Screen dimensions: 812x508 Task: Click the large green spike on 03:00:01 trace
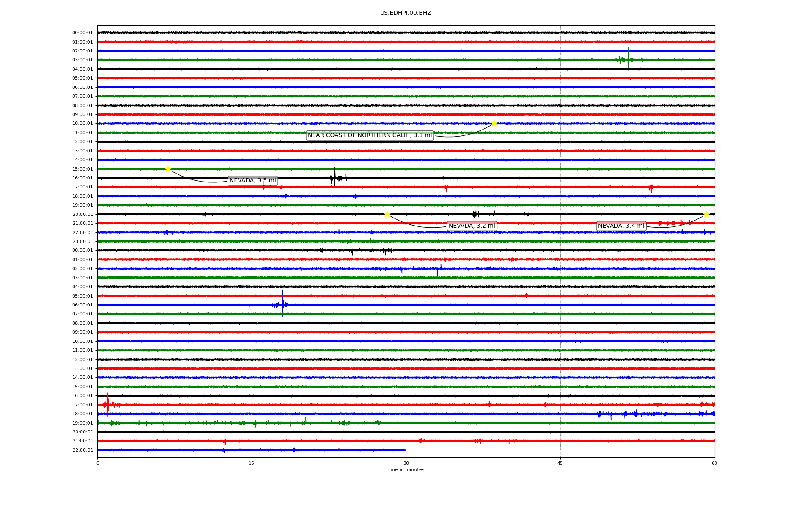[x=628, y=59]
